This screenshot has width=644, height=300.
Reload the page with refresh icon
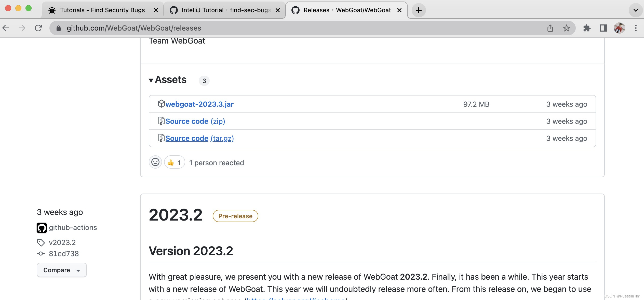click(38, 28)
